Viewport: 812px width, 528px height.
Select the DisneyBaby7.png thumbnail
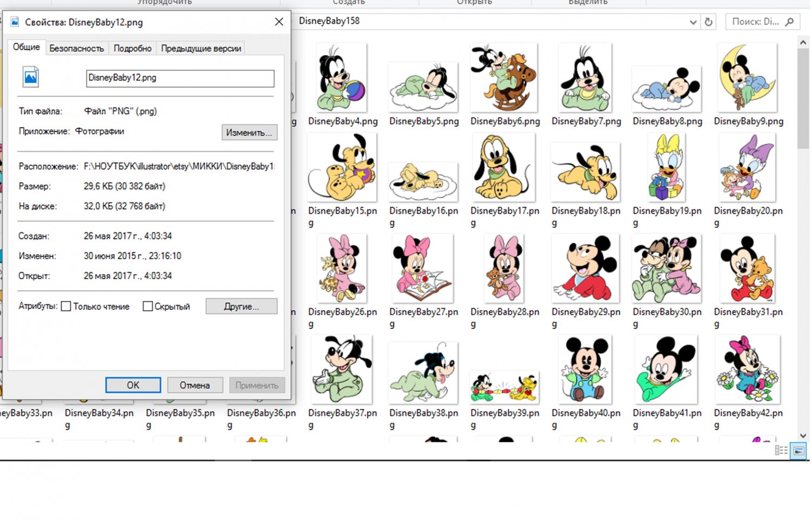click(x=586, y=77)
